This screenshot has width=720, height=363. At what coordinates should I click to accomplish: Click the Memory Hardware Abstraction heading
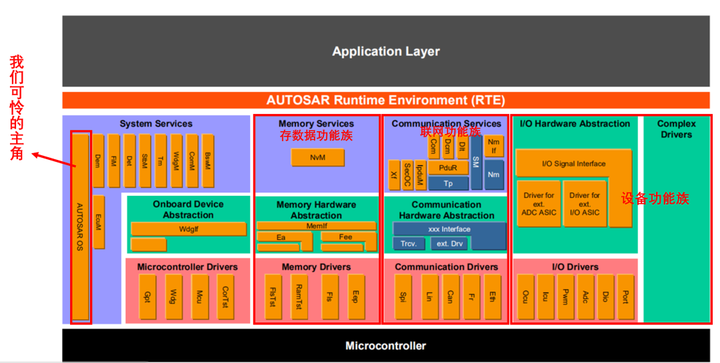tap(316, 210)
